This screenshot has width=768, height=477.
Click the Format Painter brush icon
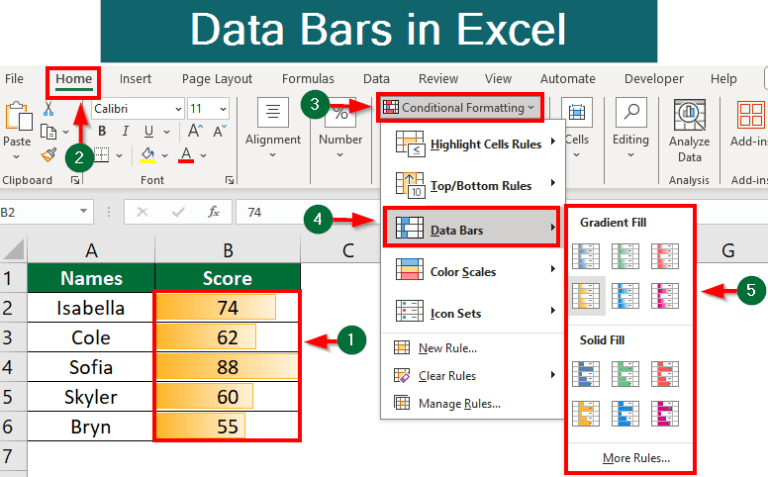click(x=48, y=155)
